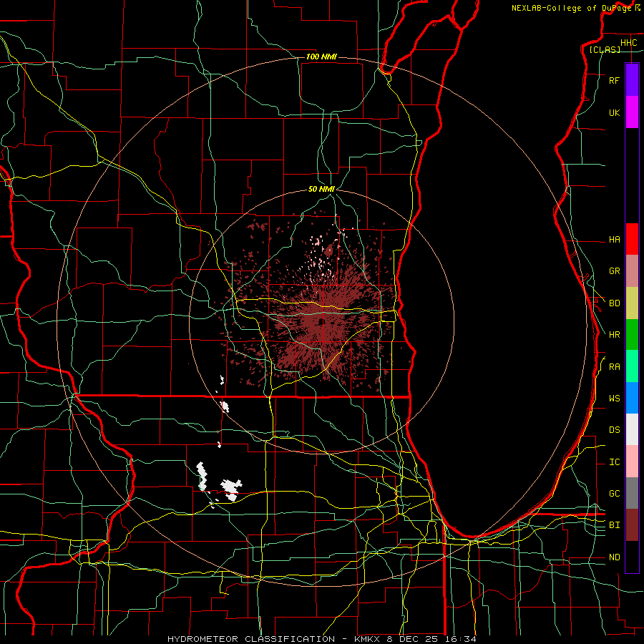Click the HR legend label
The width and height of the screenshot is (644, 644).
point(614,335)
